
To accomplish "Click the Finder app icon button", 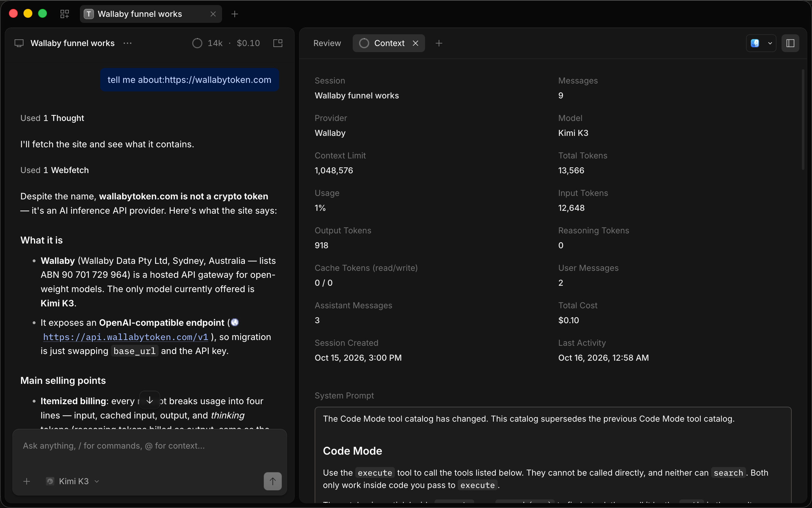I will [x=755, y=43].
